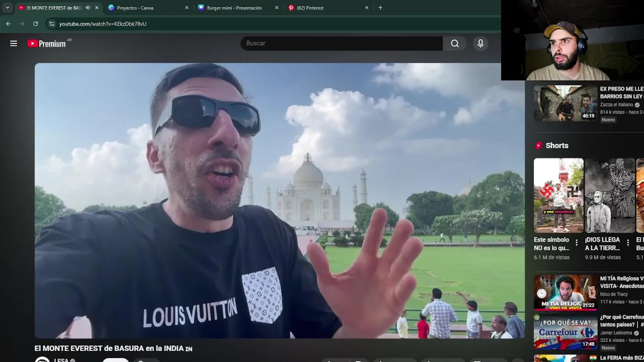
Task: Open the tab search dropdown arrow
Action: [7, 8]
